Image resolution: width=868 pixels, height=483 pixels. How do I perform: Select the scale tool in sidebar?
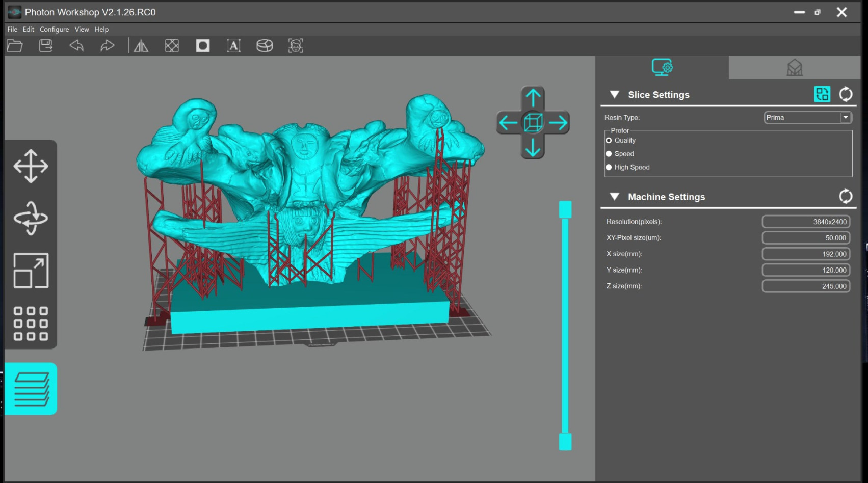click(x=31, y=271)
